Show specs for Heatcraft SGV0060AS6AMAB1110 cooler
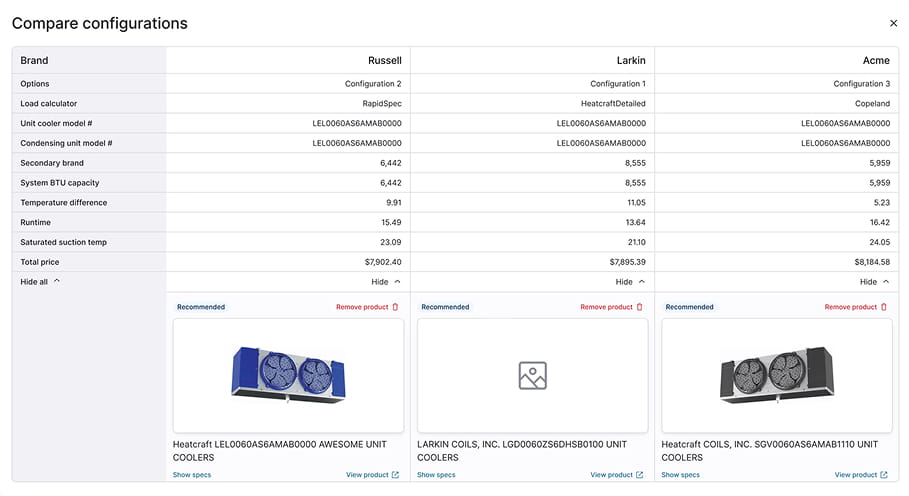 [x=681, y=475]
